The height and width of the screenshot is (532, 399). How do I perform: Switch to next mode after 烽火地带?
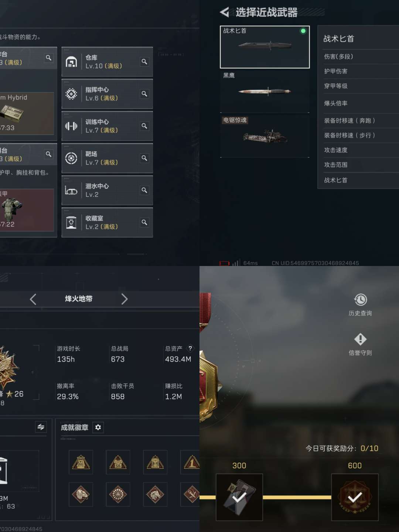click(125, 299)
